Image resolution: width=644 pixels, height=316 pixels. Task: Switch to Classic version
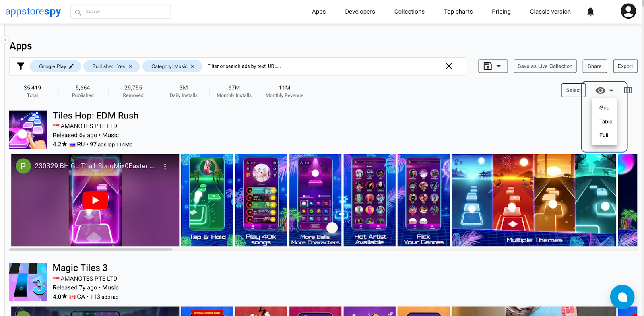point(550,12)
